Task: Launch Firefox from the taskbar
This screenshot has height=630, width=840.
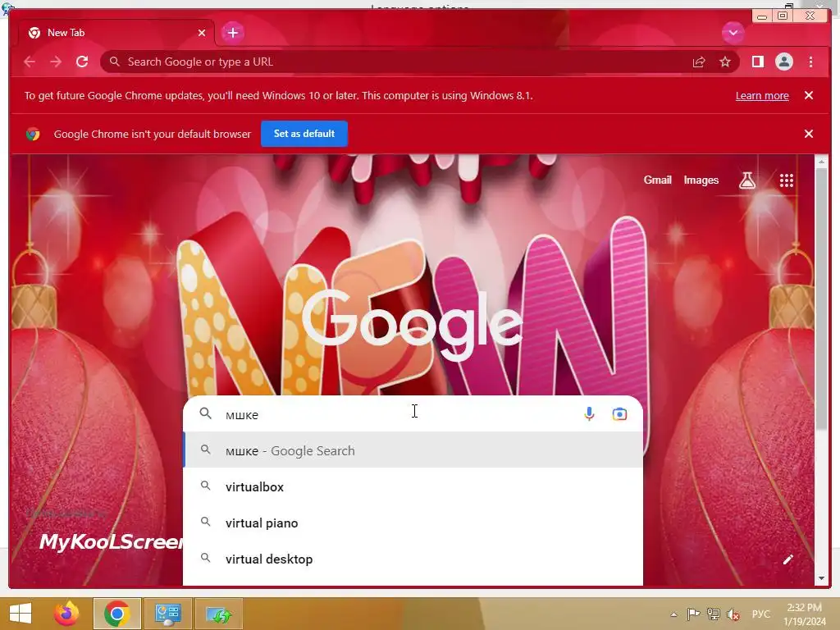Action: click(x=66, y=614)
